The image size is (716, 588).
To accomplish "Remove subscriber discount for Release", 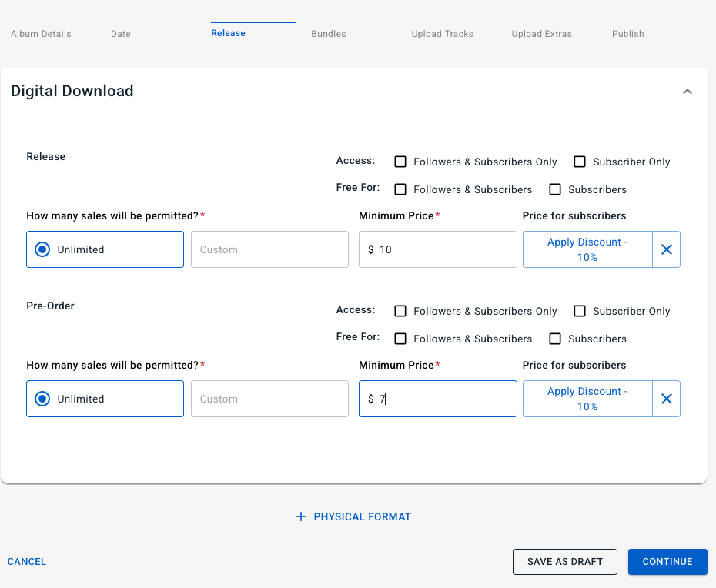I will tap(667, 249).
